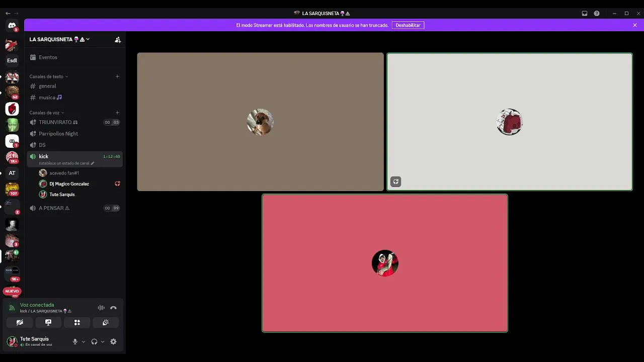Disconnect from voice call
Viewport: 644px width, 362px height.
[113, 308]
